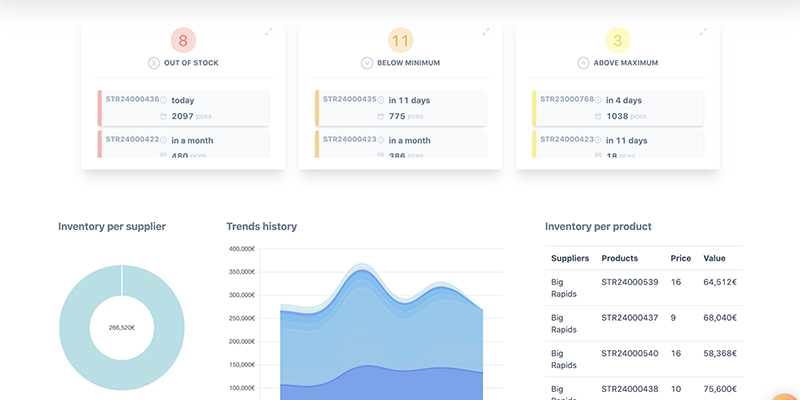Image resolution: width=800 pixels, height=400 pixels.
Task: Open order STR23000768 due in 4 days
Action: pyautogui.click(x=618, y=108)
